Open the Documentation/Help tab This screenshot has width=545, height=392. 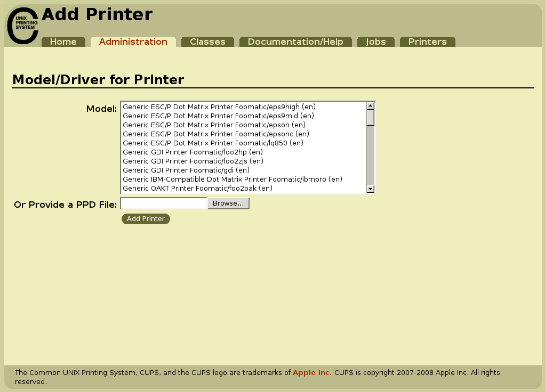coord(295,41)
